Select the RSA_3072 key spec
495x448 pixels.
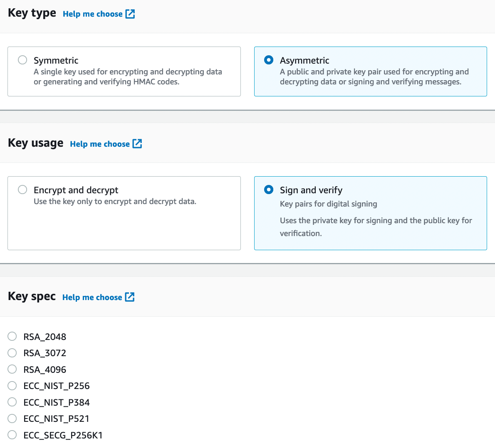(x=12, y=352)
